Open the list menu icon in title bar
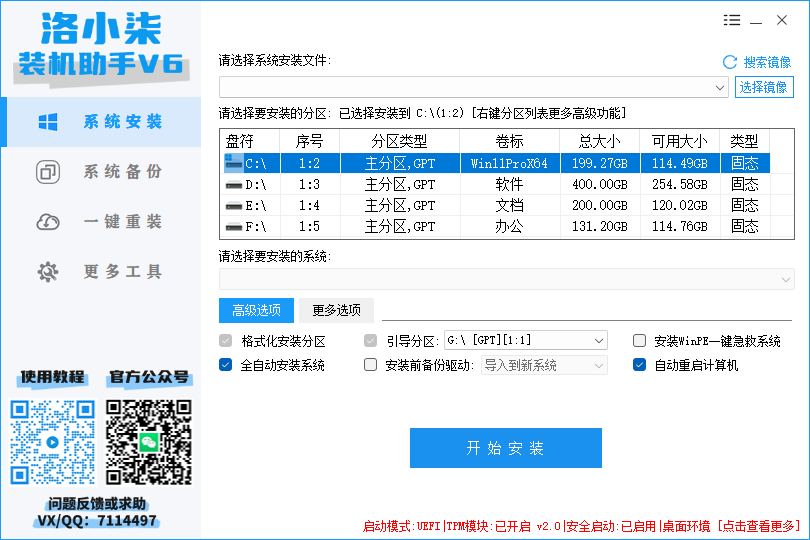The width and height of the screenshot is (810, 540). click(x=732, y=20)
